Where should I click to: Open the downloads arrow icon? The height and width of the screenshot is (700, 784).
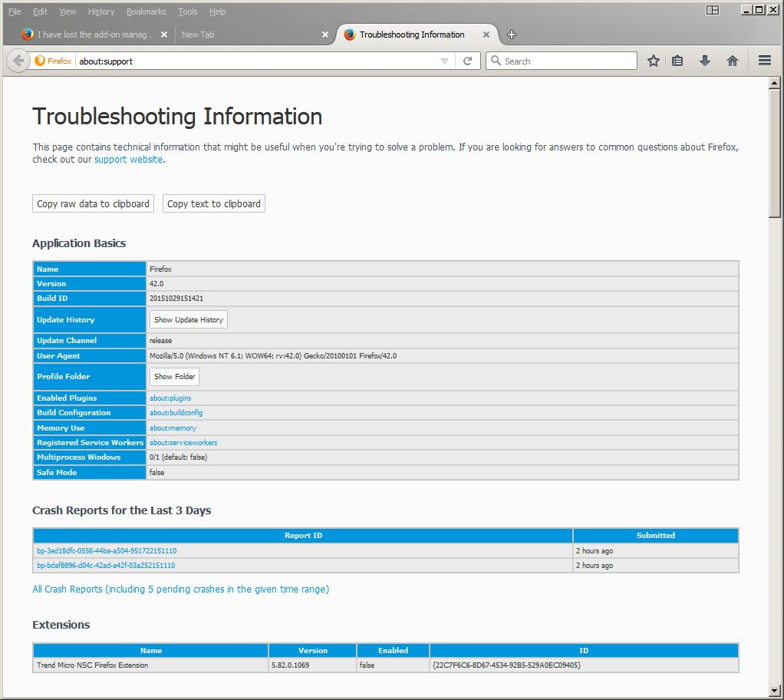click(x=704, y=61)
